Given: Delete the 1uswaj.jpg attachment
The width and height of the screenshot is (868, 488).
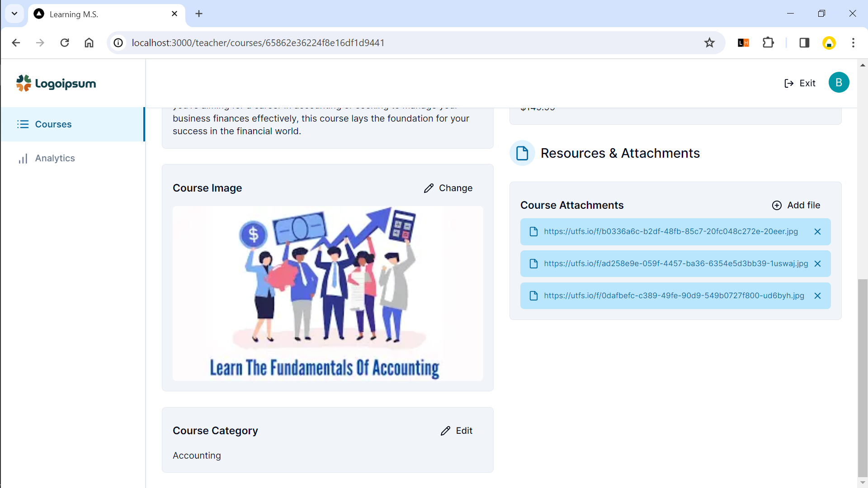Looking at the screenshot, I should click(x=817, y=264).
